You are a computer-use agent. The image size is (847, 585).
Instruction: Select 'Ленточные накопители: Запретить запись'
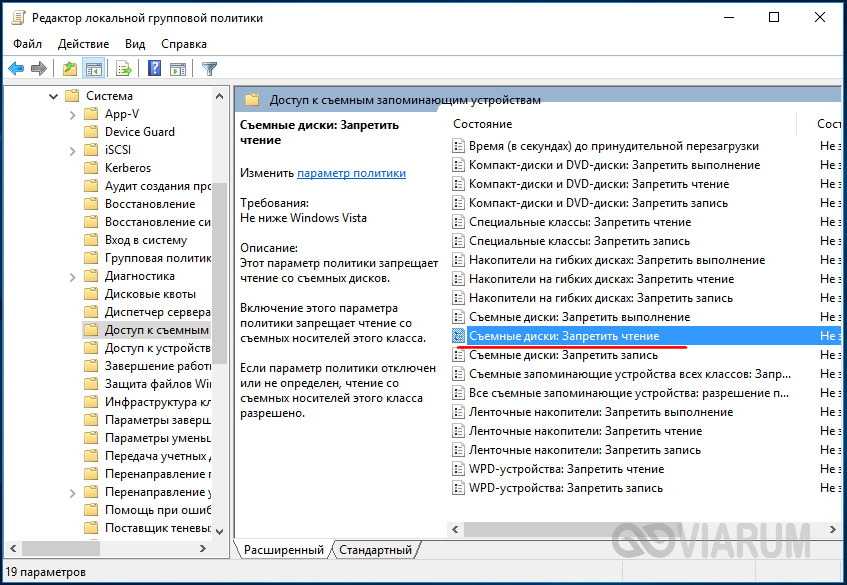(584, 450)
